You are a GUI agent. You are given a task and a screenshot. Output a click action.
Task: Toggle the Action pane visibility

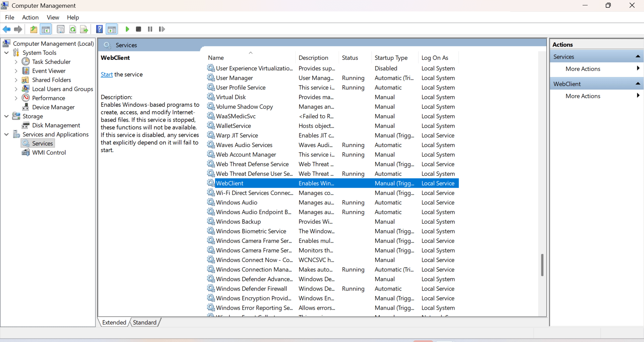point(111,29)
